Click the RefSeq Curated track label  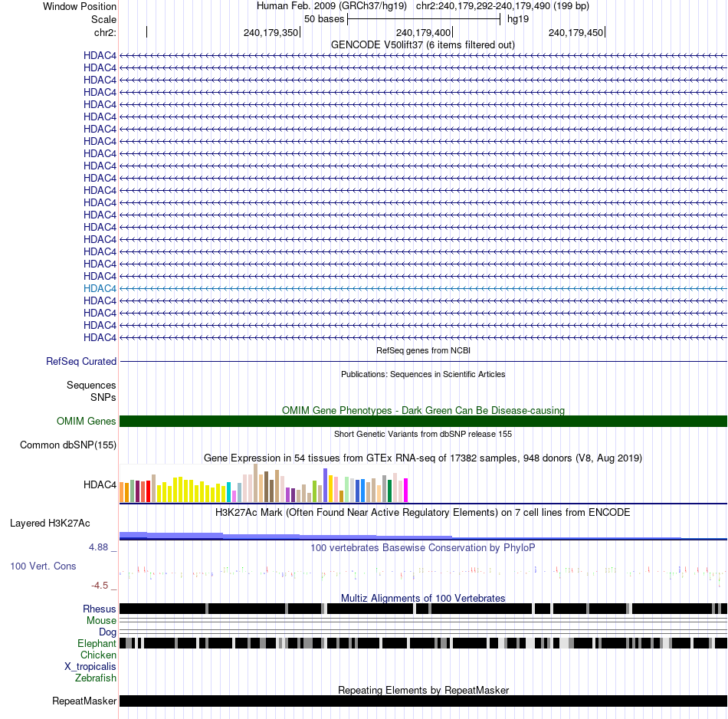click(x=81, y=361)
